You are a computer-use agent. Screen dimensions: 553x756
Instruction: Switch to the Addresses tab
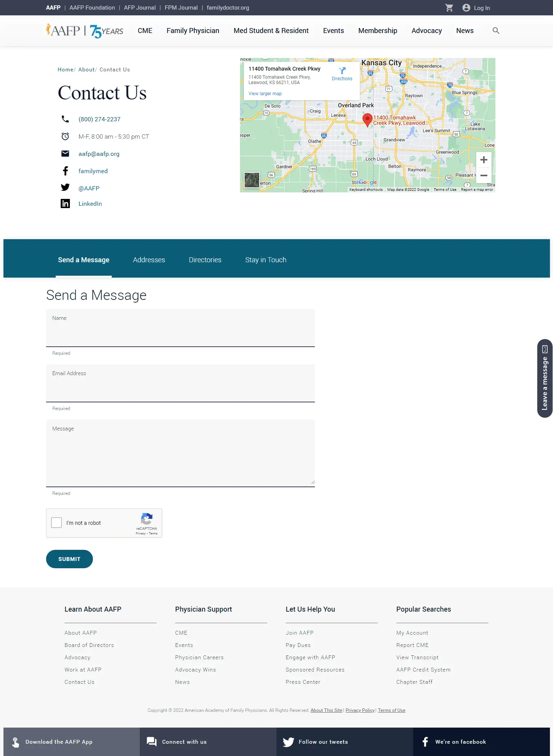click(149, 260)
